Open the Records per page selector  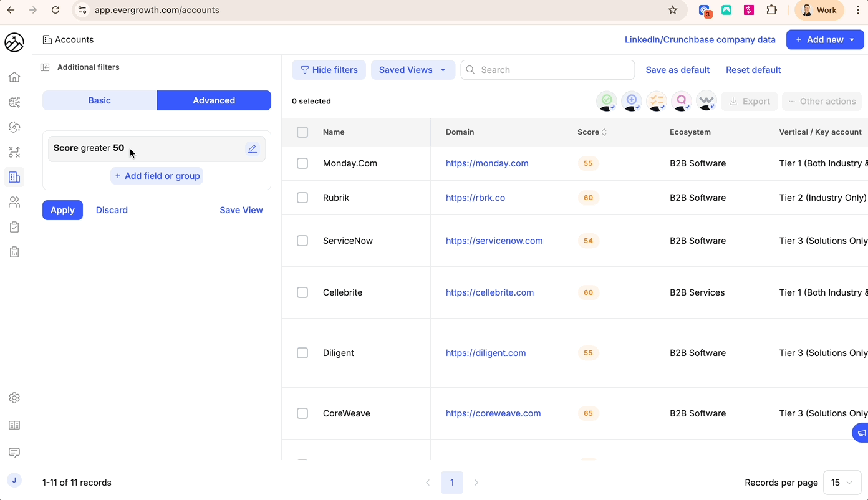842,482
